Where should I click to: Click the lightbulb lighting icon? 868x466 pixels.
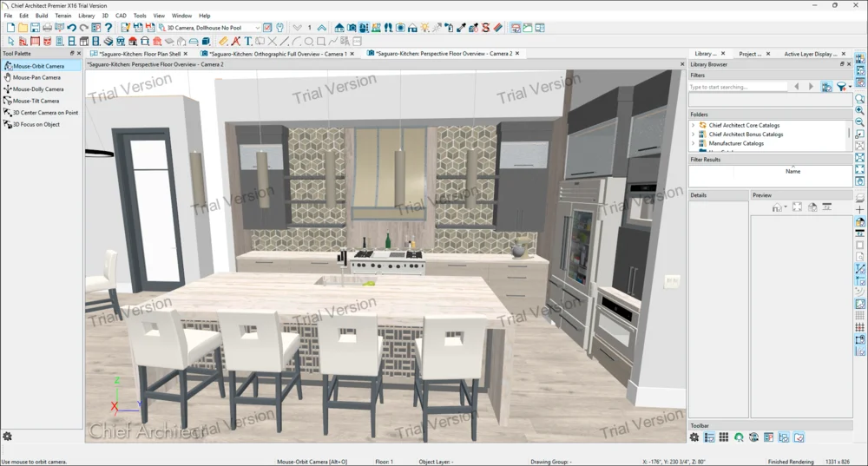pos(424,28)
